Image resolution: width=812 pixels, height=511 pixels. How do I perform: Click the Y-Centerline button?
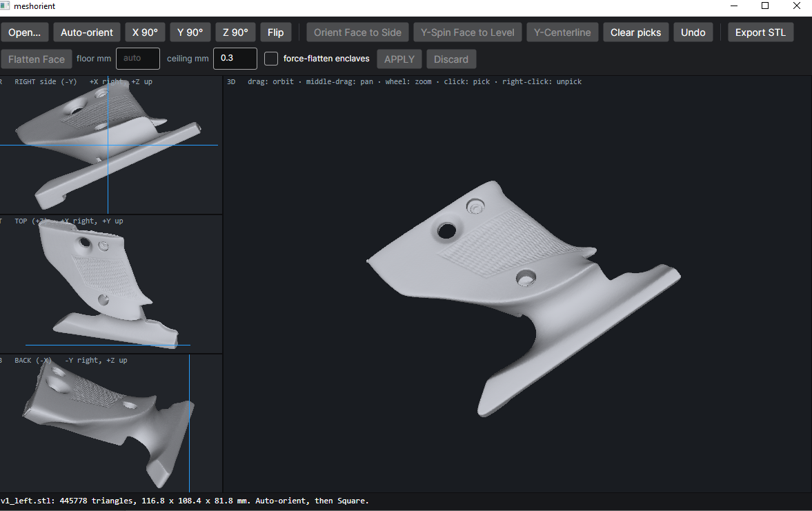tap(562, 32)
